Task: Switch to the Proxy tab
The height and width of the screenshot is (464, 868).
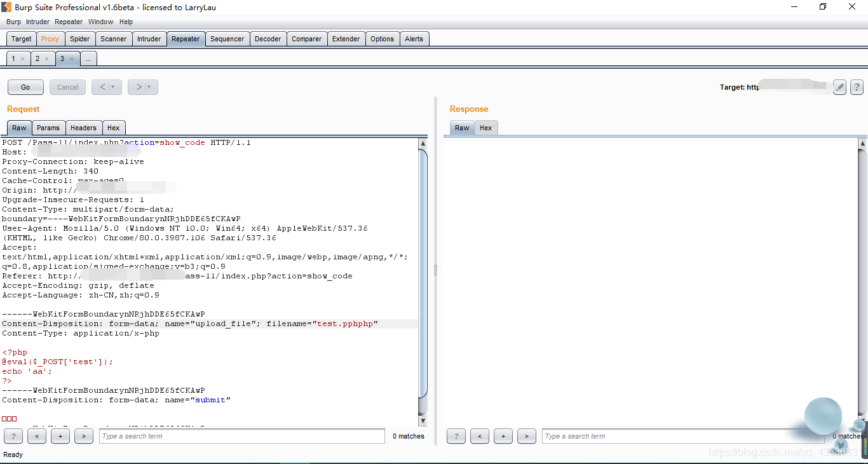Action: (50, 39)
